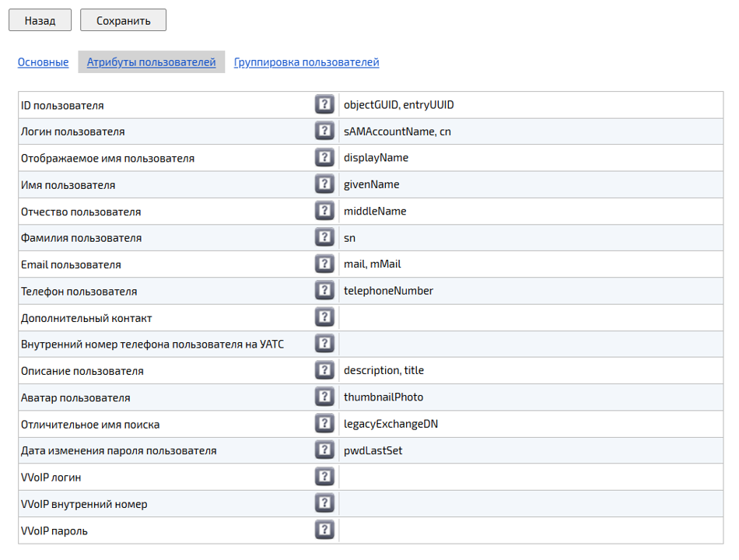Focus the empty VVoIP логин field
Viewport: 739px width, 560px height.
tap(529, 478)
